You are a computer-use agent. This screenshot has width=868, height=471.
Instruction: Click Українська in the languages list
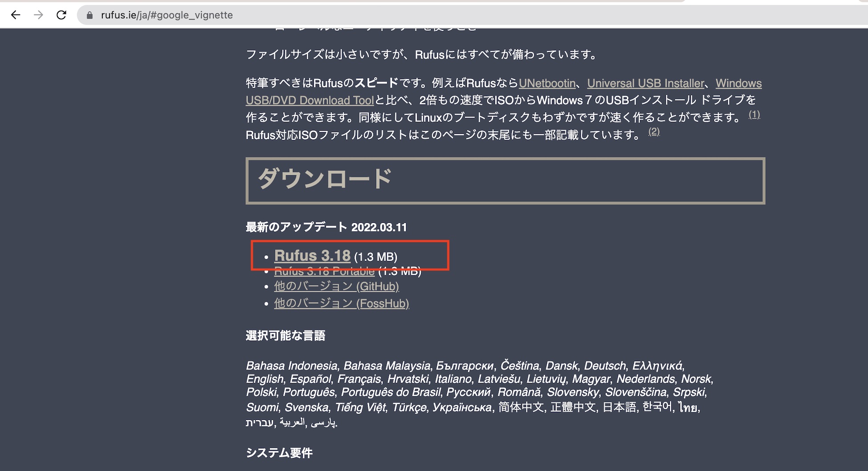pyautogui.click(x=462, y=407)
